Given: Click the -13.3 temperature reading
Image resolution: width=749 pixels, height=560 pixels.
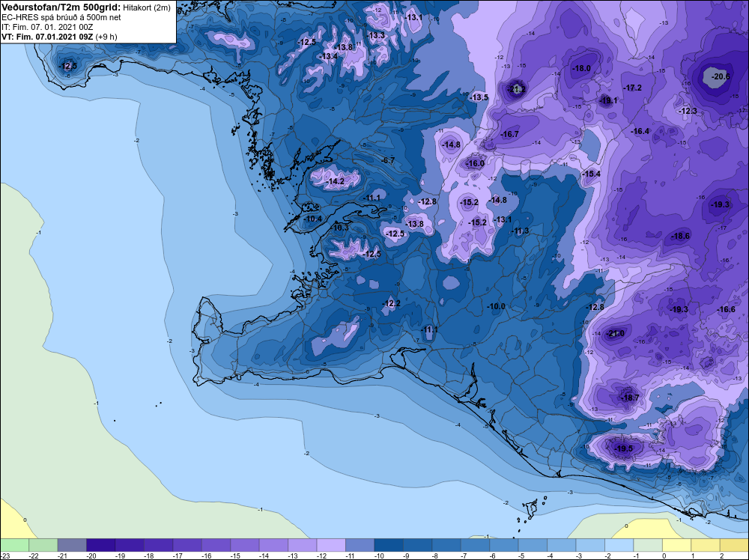Looking at the screenshot, I should click(x=376, y=35).
